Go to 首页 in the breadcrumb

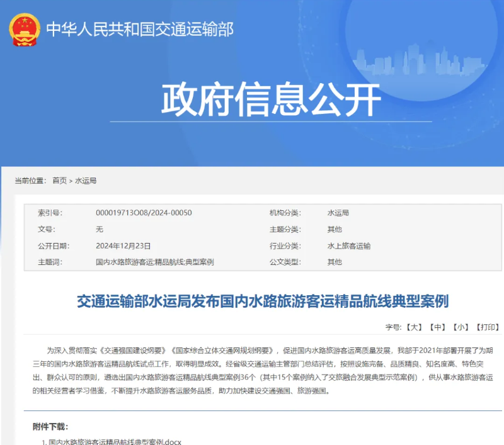pyautogui.click(x=59, y=181)
